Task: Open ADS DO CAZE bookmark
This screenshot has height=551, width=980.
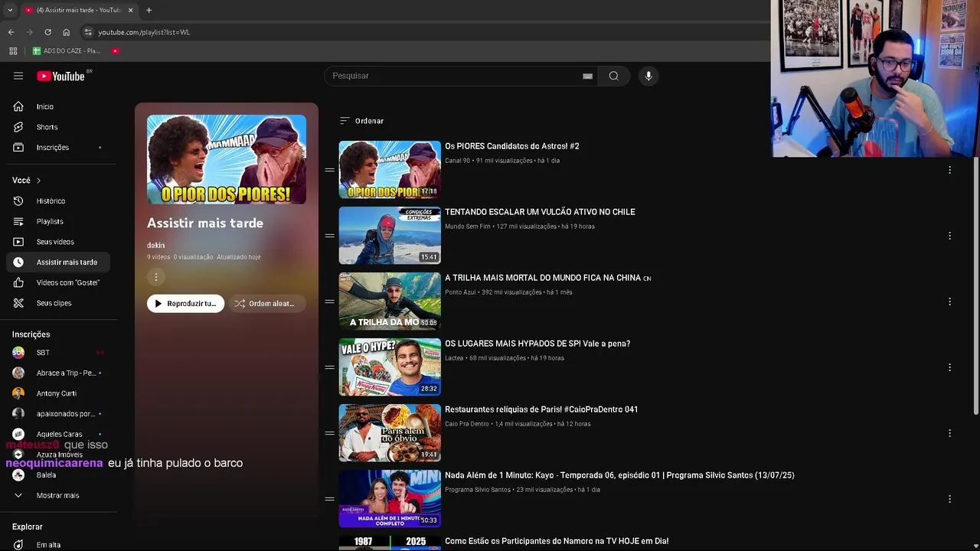Action: 67,51
